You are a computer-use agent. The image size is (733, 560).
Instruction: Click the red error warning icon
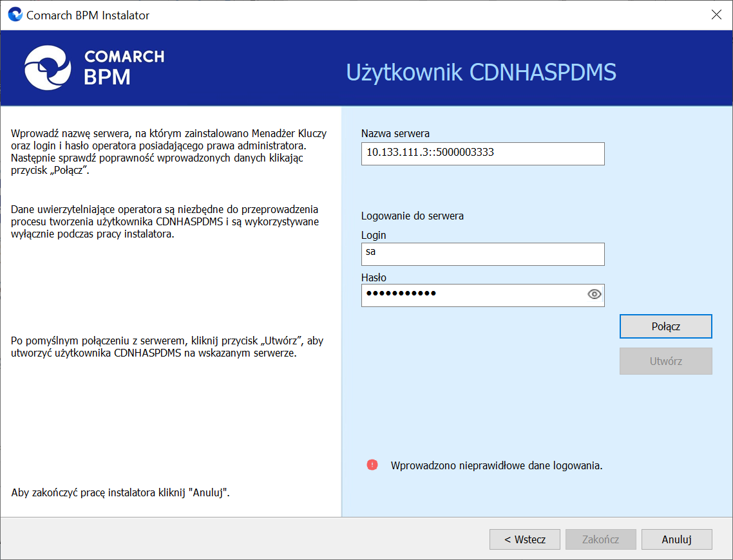coord(372,465)
